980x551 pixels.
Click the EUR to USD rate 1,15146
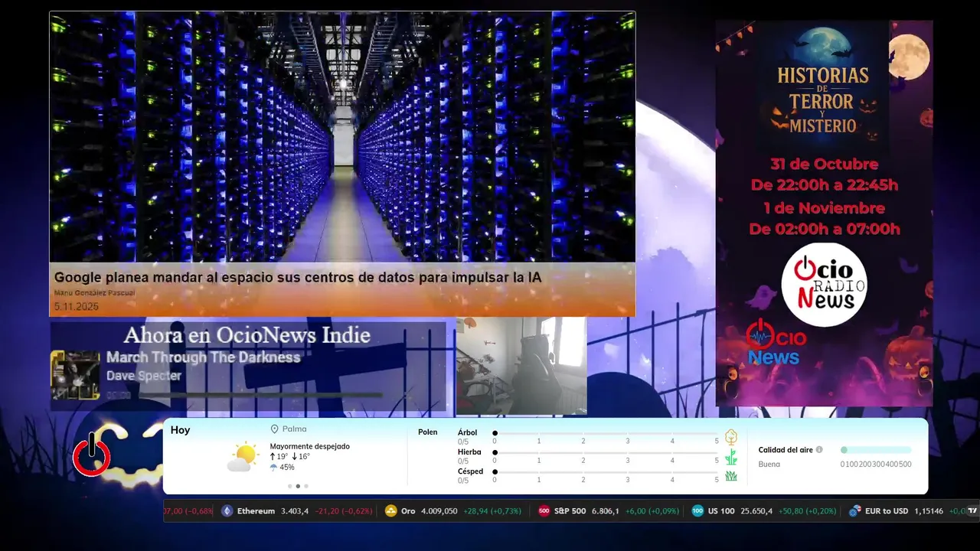coord(929,511)
